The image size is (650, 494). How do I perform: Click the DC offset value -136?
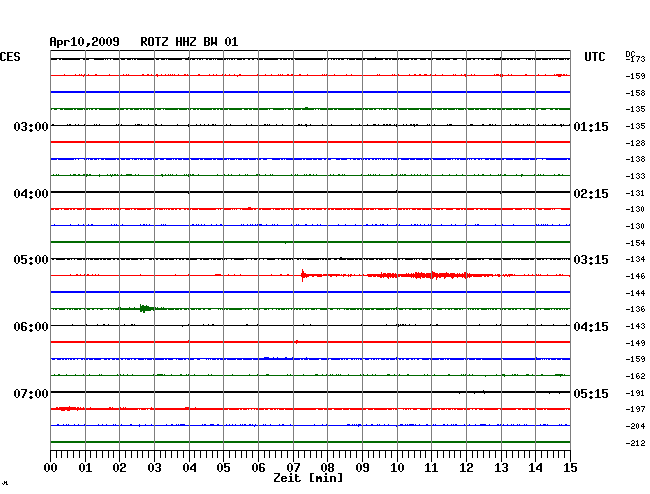(636, 309)
